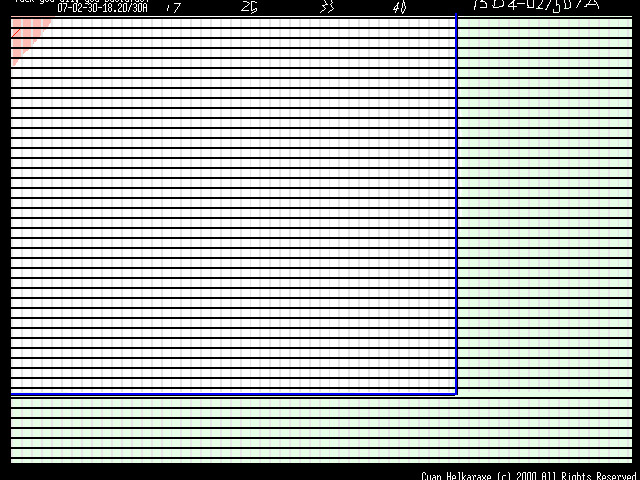Viewport: 640px width, 480px height.
Task: Click the large code text at top right
Action: (535, 5)
